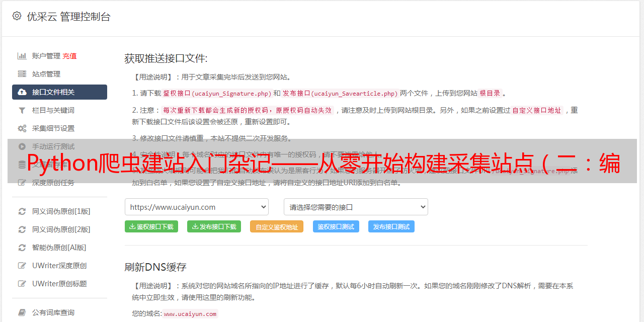
Task: Click the domain text www.ucaiyun.com under 您的域名
Action: [190, 314]
